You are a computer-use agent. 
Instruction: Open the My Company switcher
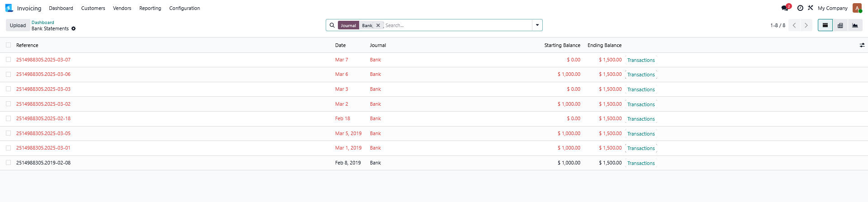[832, 8]
